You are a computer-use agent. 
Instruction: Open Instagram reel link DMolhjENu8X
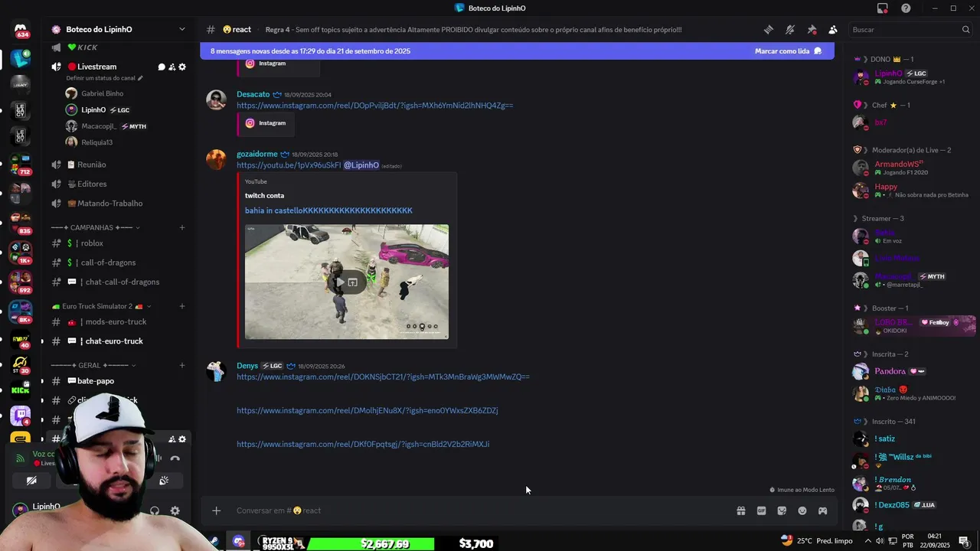click(x=367, y=410)
